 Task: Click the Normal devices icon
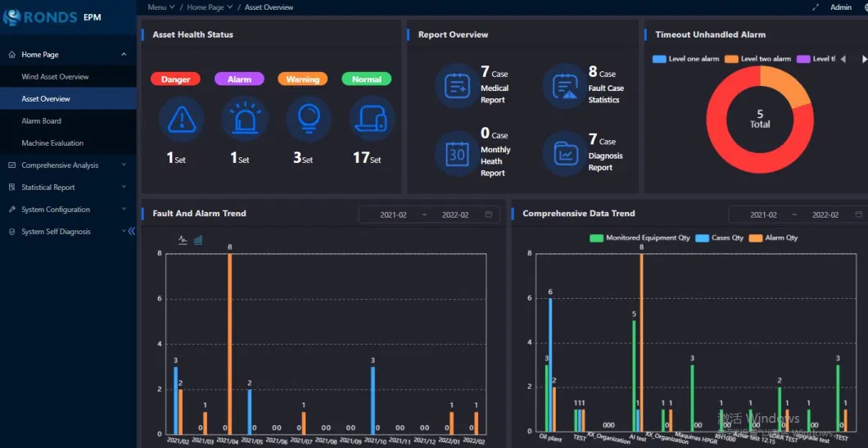[372, 119]
